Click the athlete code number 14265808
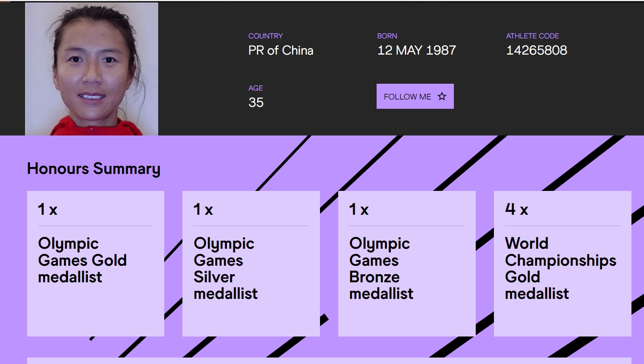644x364 pixels. (536, 50)
